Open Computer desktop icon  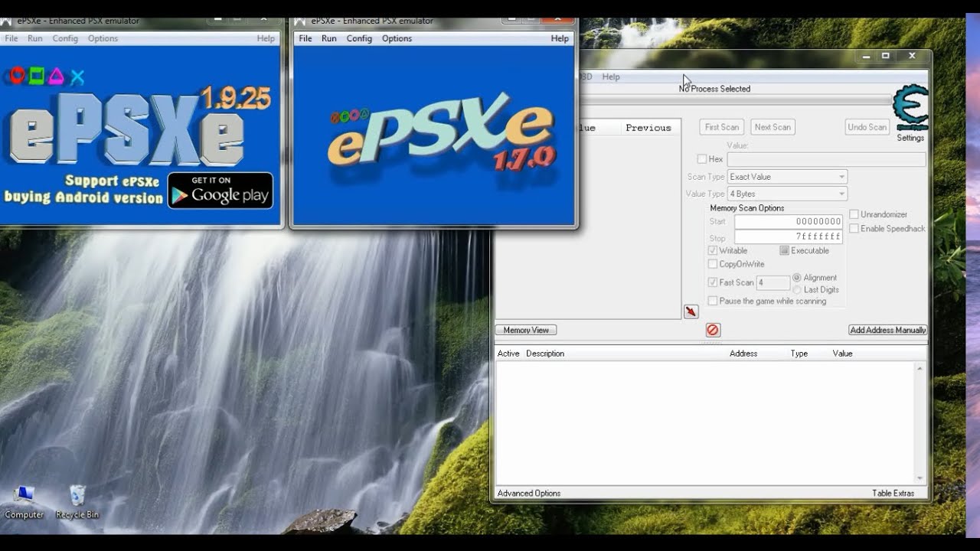[24, 502]
